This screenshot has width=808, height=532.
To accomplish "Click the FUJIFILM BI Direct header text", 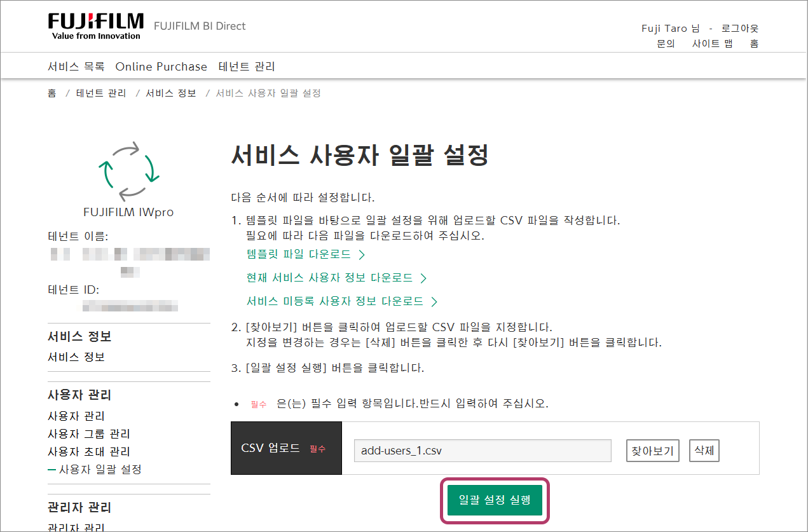I will [x=200, y=26].
